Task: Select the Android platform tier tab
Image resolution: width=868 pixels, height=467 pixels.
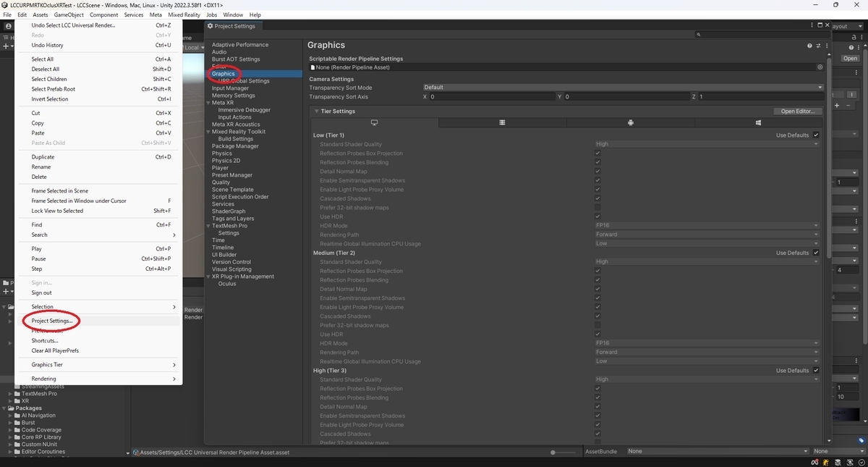Action: (630, 123)
